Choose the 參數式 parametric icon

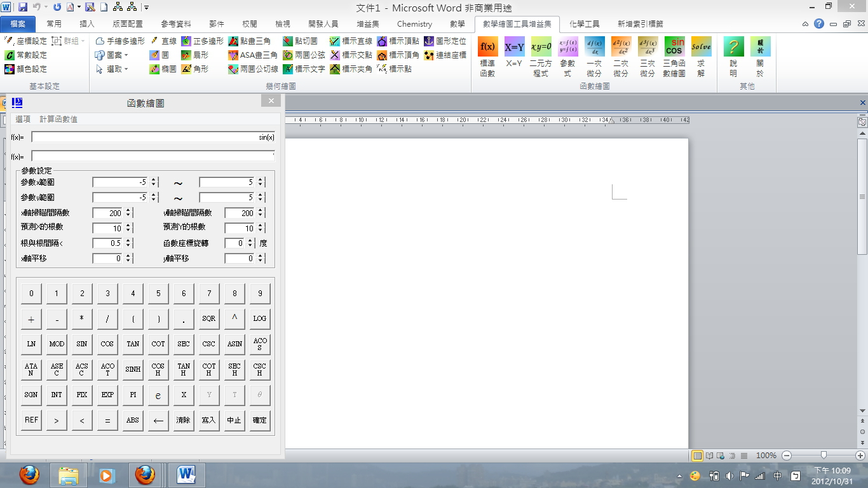click(567, 48)
